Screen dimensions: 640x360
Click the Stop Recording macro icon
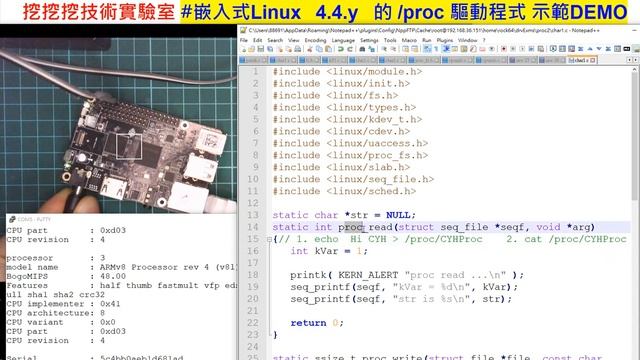click(x=513, y=49)
